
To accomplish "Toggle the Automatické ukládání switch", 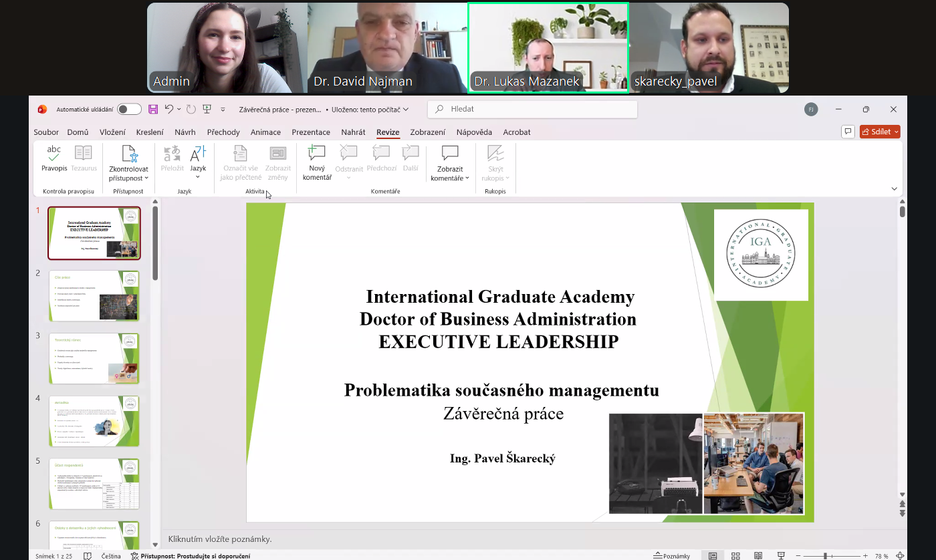I will pyautogui.click(x=129, y=110).
